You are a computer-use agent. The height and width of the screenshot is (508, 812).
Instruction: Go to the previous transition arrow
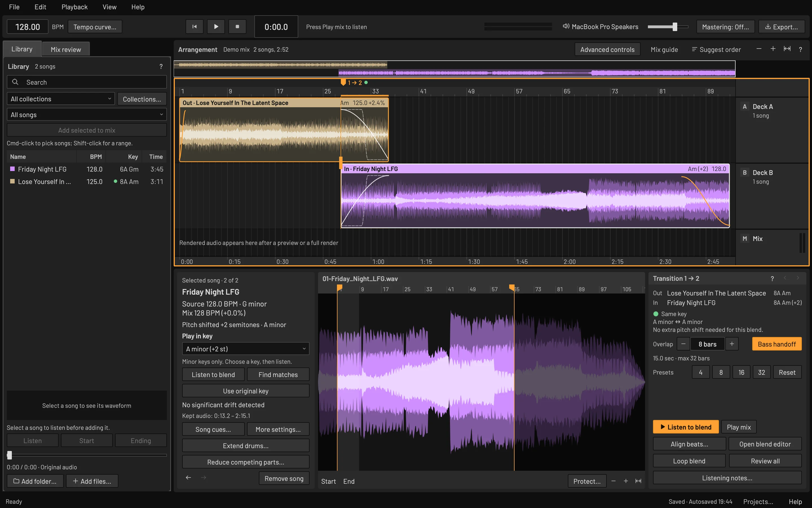point(785,278)
